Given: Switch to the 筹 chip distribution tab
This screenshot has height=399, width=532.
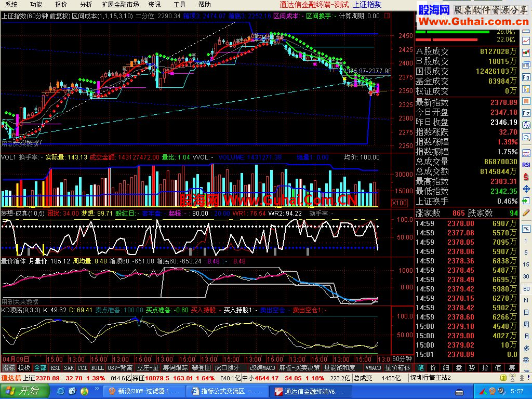Looking at the screenshot, I should pyautogui.click(x=511, y=368).
